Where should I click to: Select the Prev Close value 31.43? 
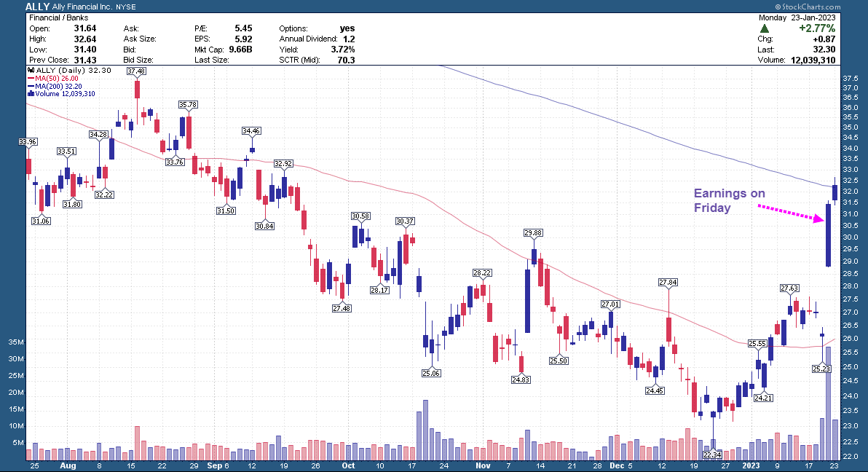point(85,60)
